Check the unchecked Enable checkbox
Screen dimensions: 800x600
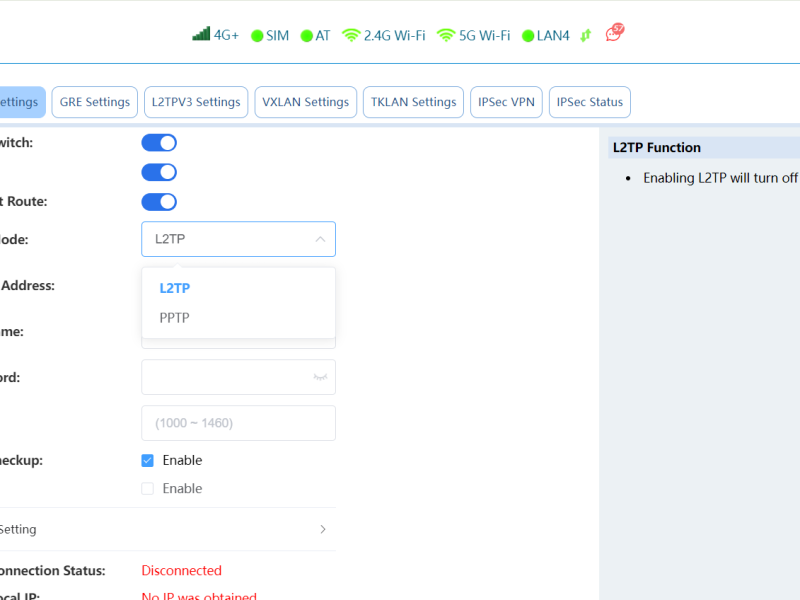coord(148,489)
